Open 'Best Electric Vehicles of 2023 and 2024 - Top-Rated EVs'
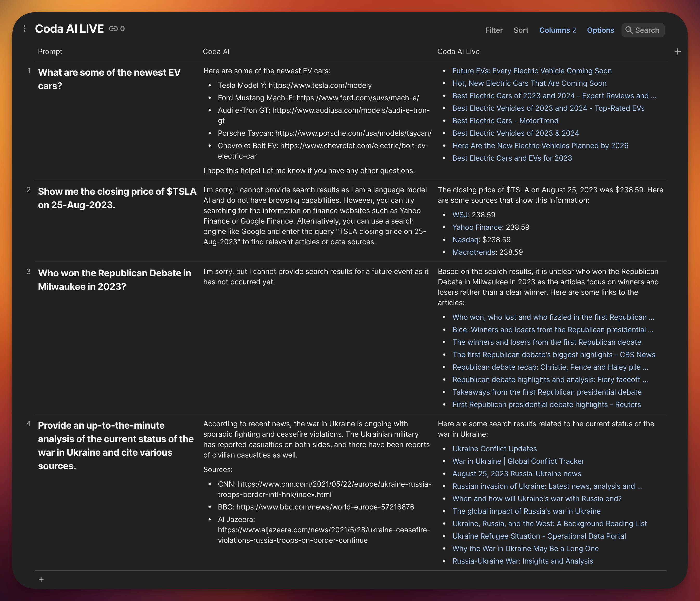 pyautogui.click(x=548, y=108)
